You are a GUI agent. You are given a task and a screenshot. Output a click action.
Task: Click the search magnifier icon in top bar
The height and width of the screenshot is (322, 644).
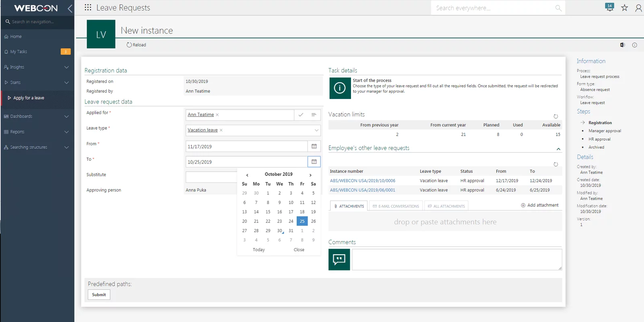558,8
